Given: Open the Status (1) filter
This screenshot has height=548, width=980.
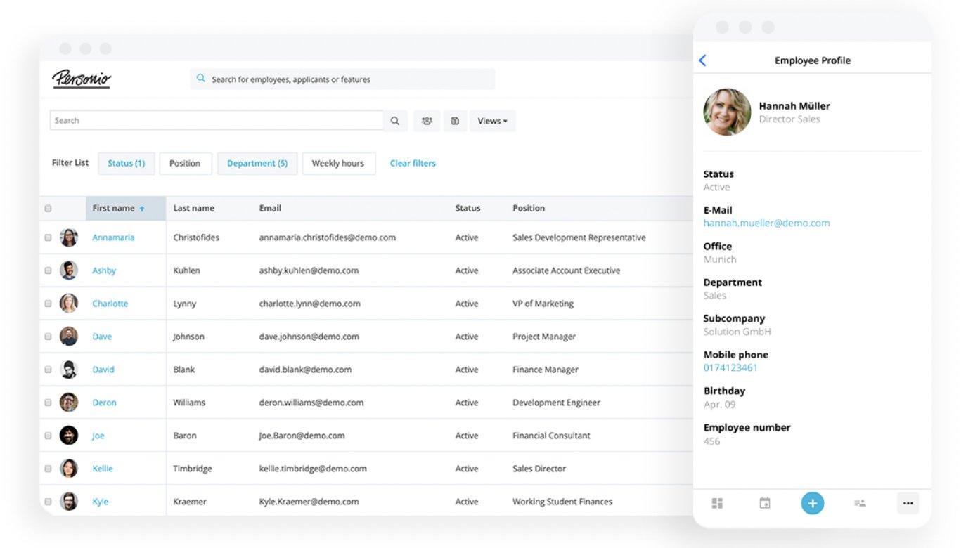Looking at the screenshot, I should point(127,163).
